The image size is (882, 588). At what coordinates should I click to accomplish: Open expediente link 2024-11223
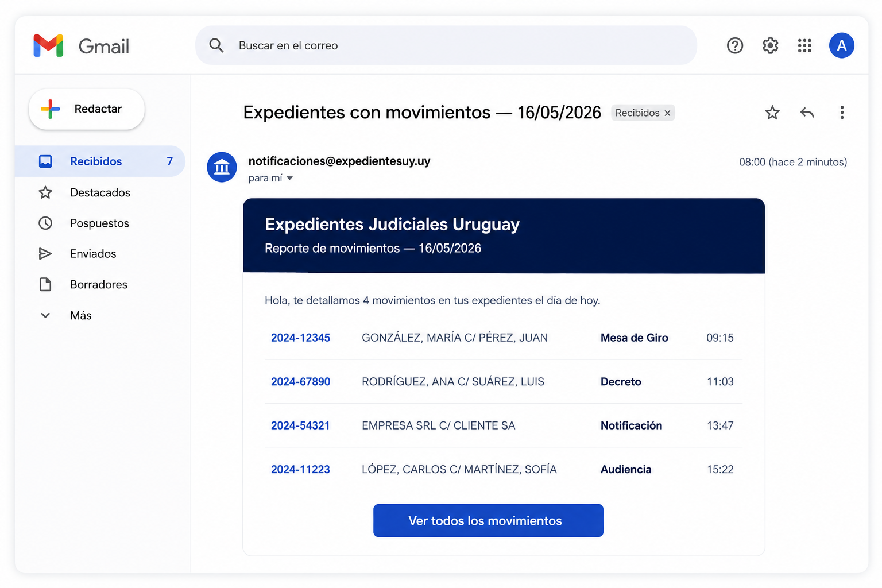coord(300,470)
